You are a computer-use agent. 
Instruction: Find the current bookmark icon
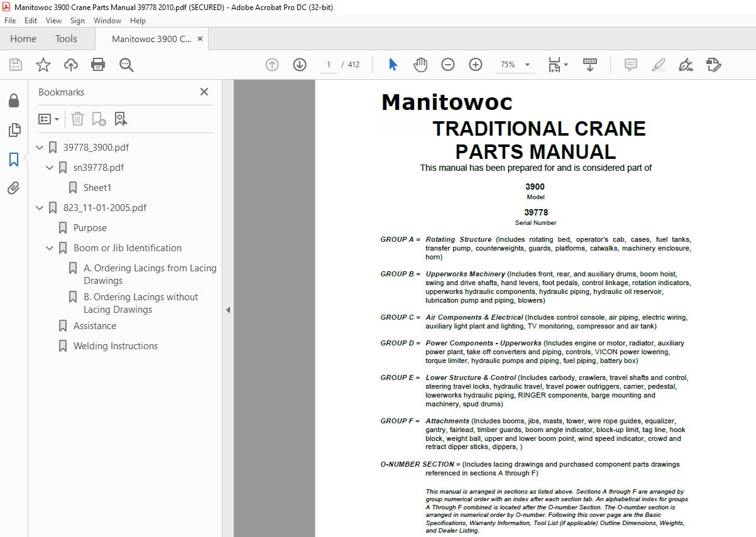click(x=121, y=119)
